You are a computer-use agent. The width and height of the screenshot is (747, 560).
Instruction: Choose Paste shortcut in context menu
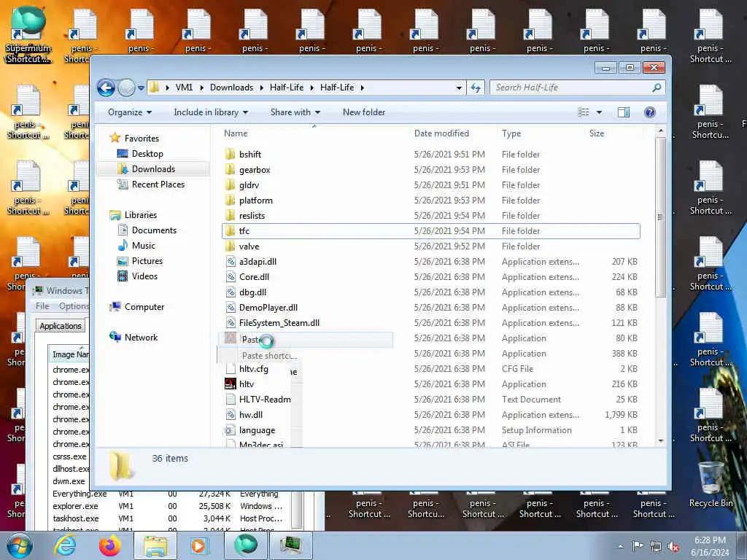pyautogui.click(x=269, y=356)
